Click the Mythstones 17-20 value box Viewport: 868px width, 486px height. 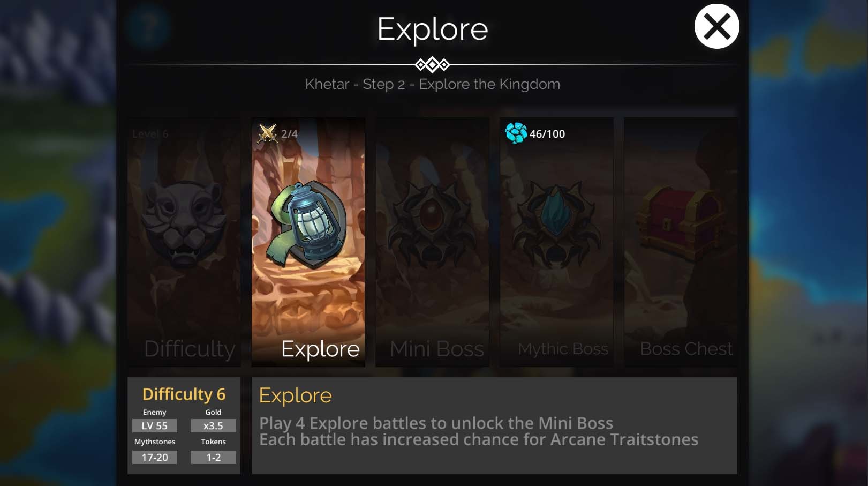(x=155, y=458)
